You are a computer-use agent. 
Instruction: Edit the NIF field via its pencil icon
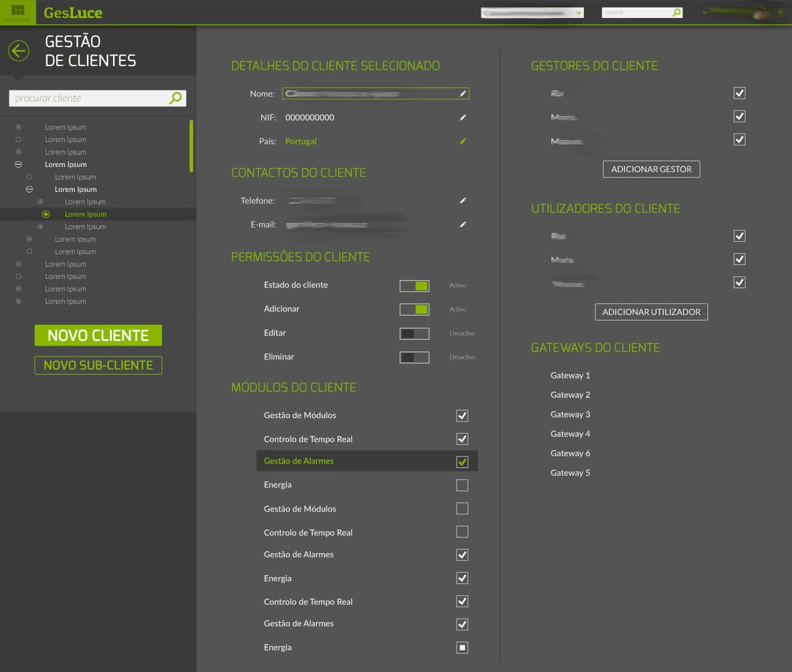coord(462,117)
